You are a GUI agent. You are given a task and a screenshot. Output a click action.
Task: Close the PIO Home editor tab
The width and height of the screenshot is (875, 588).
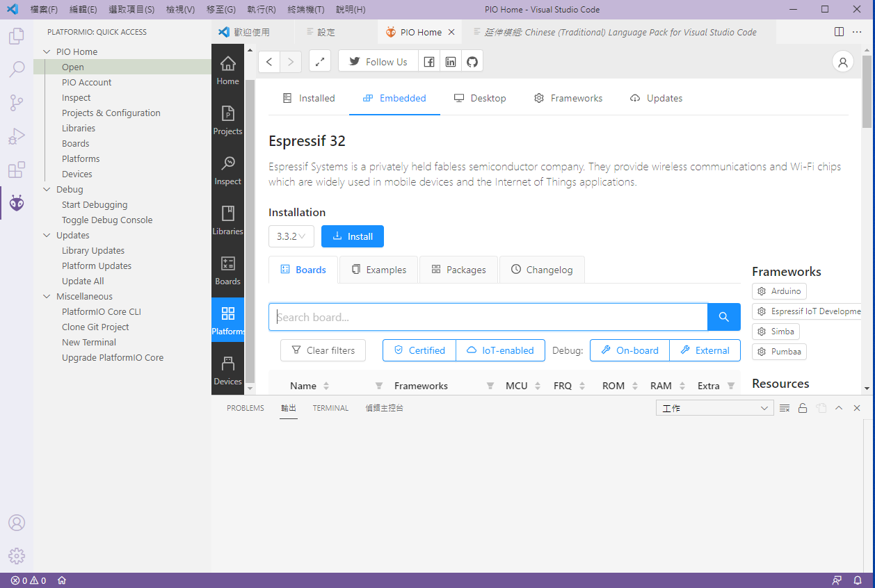[x=451, y=32]
